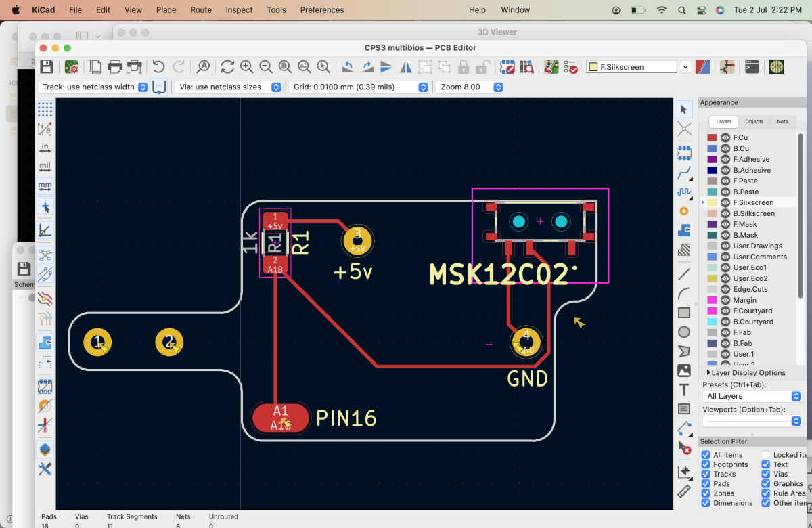This screenshot has width=812, height=528.
Task: Click the GND pad 4 on board
Action: (526, 341)
